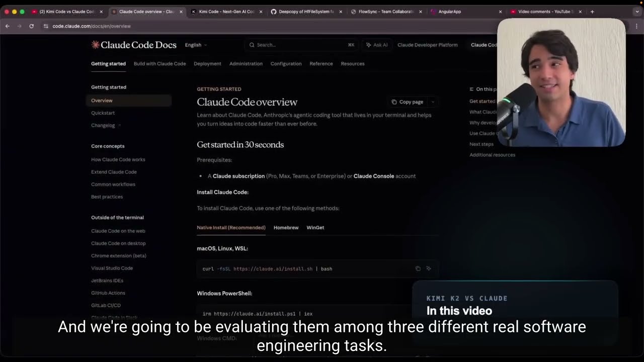Click the docs Search field

(302, 45)
